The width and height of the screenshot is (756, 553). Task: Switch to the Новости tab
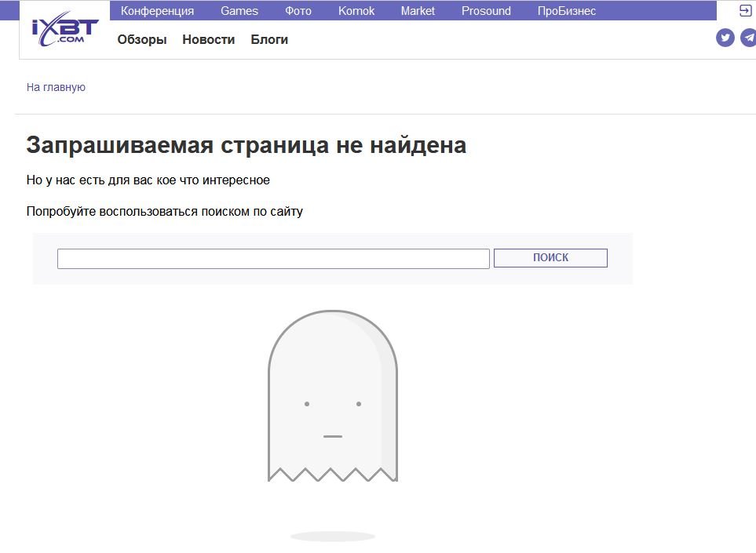[x=208, y=40]
